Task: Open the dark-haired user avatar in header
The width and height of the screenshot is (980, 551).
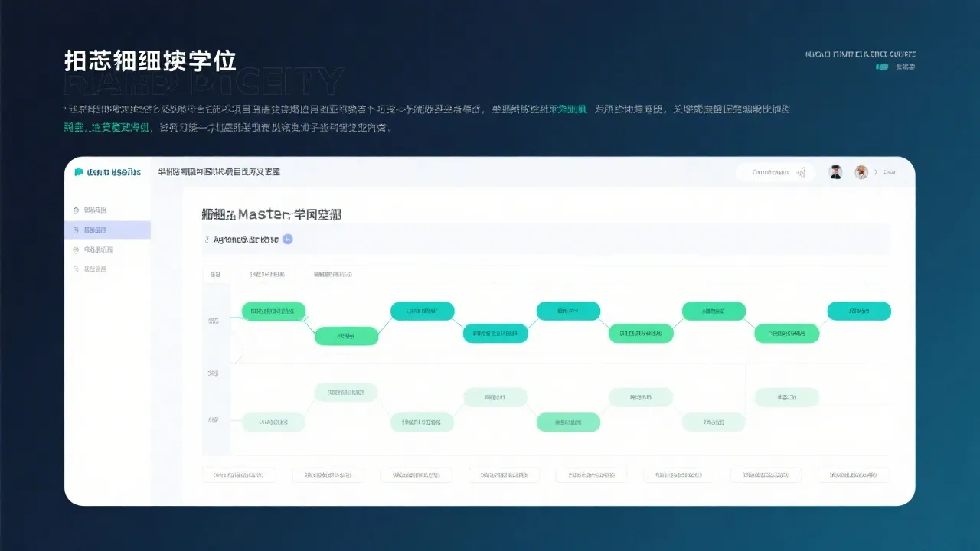Action: (835, 172)
